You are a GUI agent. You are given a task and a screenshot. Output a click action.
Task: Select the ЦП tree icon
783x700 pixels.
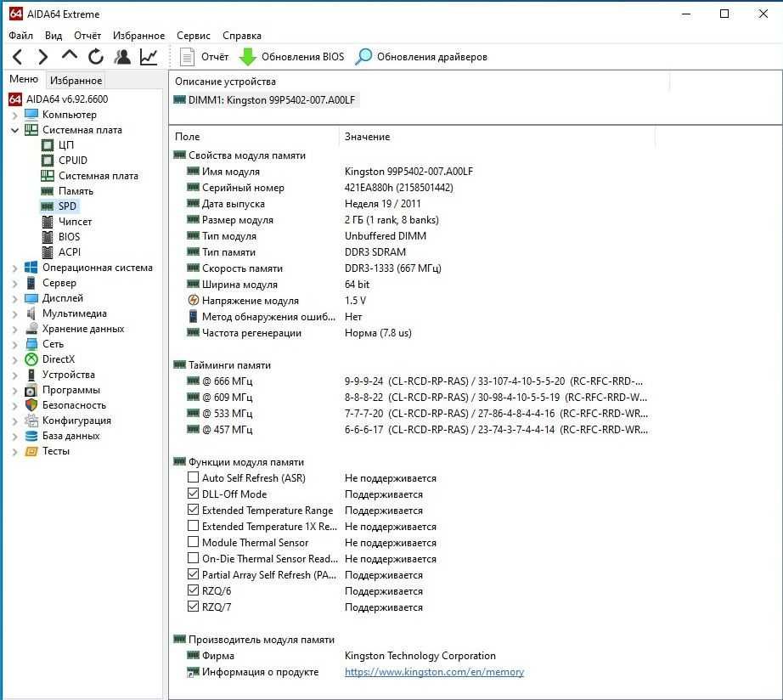tap(48, 145)
